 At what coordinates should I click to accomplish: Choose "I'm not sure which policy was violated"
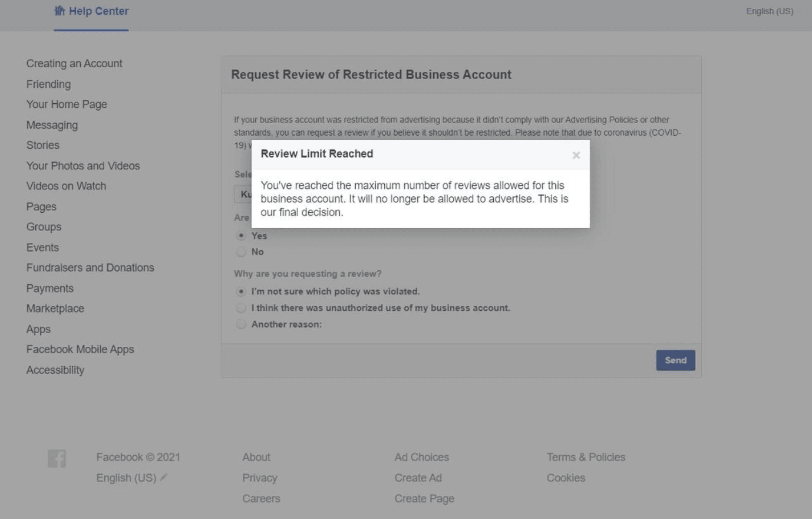click(241, 291)
